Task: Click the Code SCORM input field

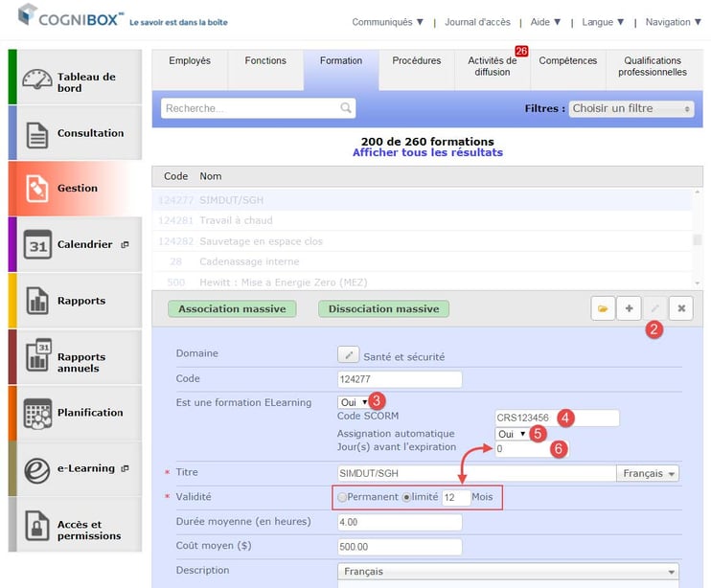Action: tap(557, 418)
